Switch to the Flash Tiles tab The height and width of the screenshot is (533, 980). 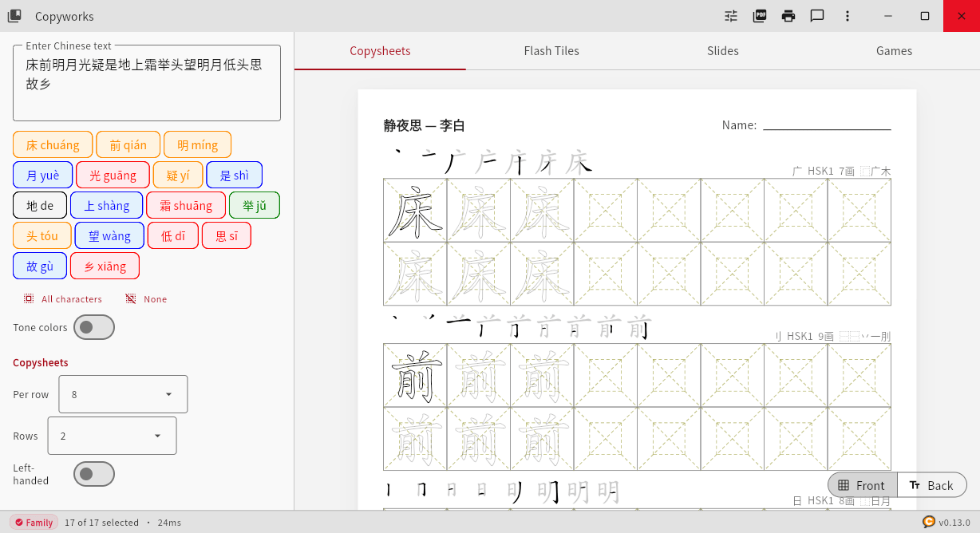click(551, 50)
